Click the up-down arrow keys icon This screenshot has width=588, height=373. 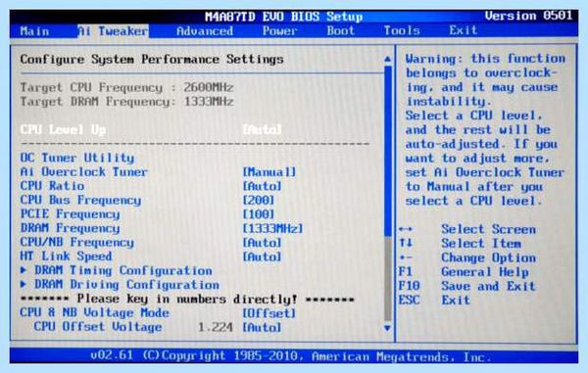(406, 244)
